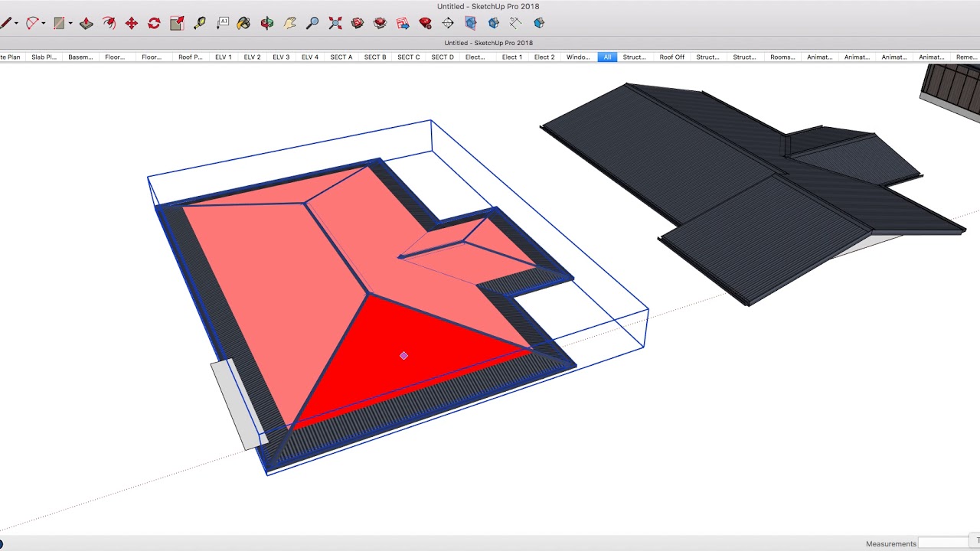Switch to the Slab Pl... scene tab
This screenshot has width=980, height=551.
pos(44,57)
